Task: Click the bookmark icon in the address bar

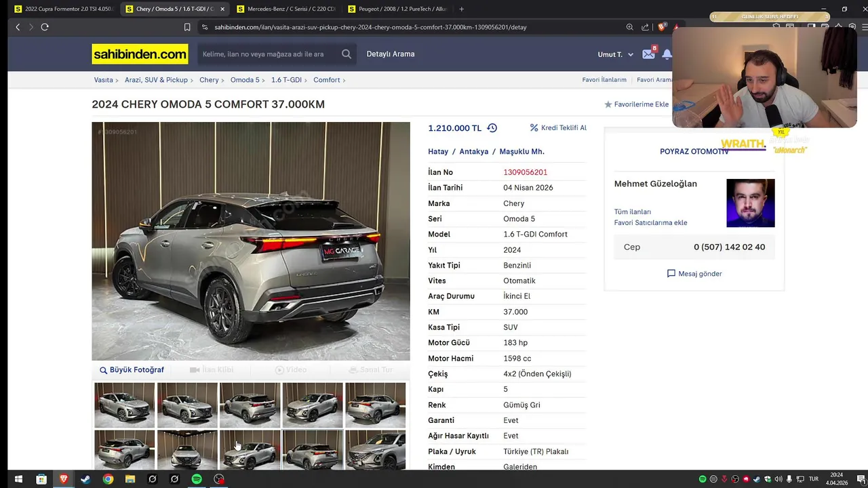Action: click(187, 27)
